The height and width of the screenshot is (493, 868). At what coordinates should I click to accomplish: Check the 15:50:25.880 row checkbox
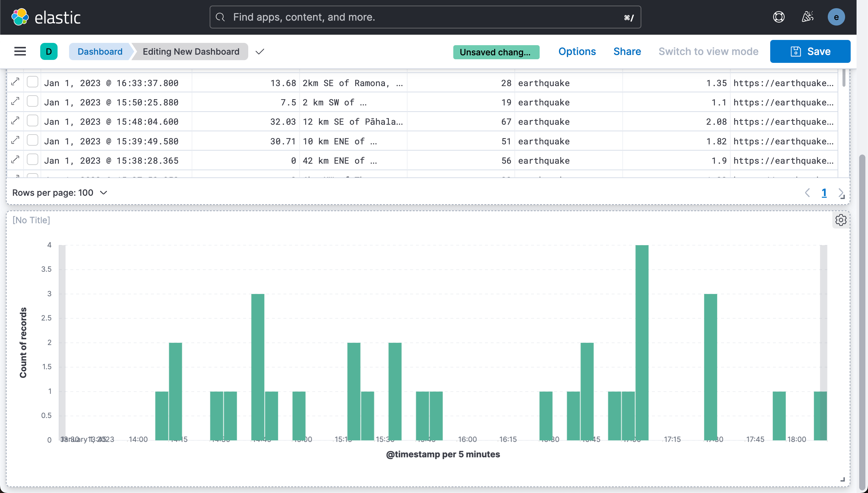tap(32, 101)
